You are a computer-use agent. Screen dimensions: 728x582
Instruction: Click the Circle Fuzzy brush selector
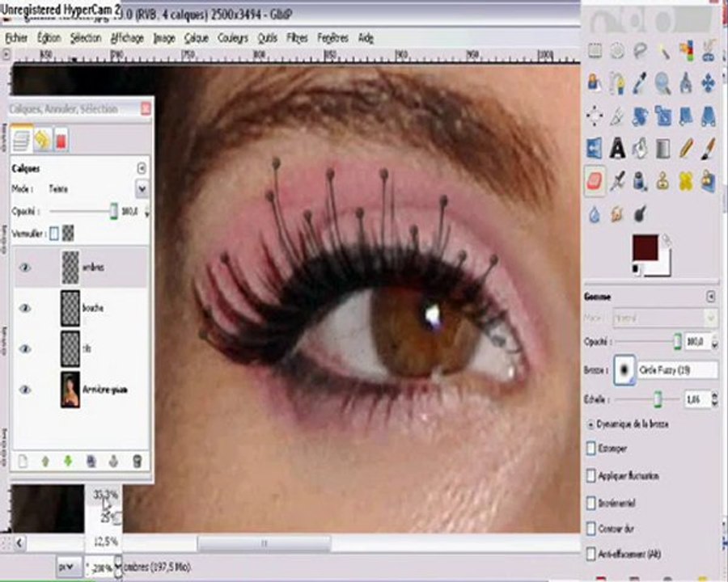point(624,370)
